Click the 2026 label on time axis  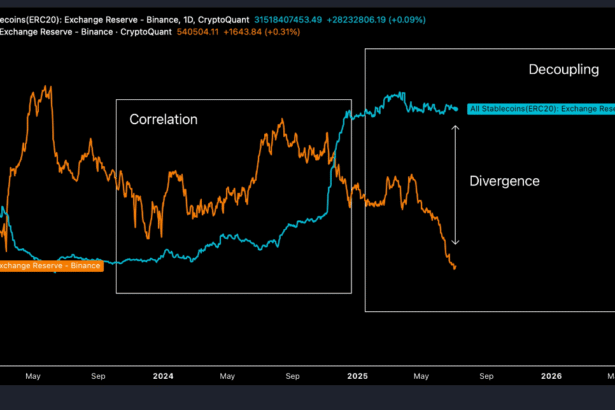(551, 377)
